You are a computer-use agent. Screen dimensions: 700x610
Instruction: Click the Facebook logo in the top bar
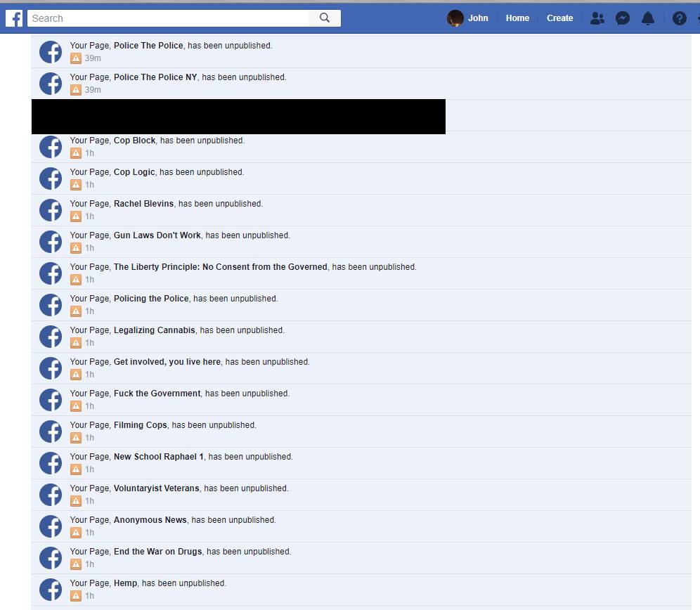coord(14,18)
